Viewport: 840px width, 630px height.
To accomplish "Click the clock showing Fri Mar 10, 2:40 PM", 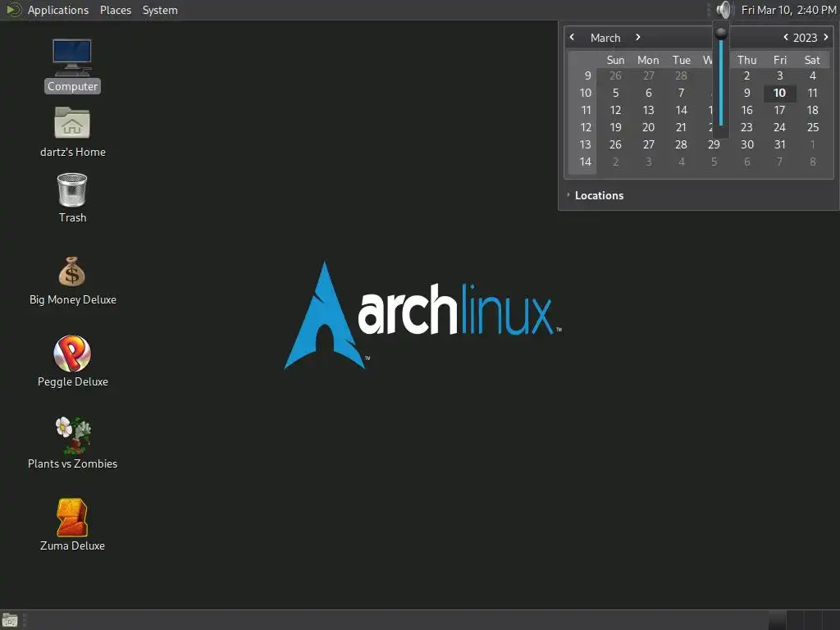I will coord(788,10).
